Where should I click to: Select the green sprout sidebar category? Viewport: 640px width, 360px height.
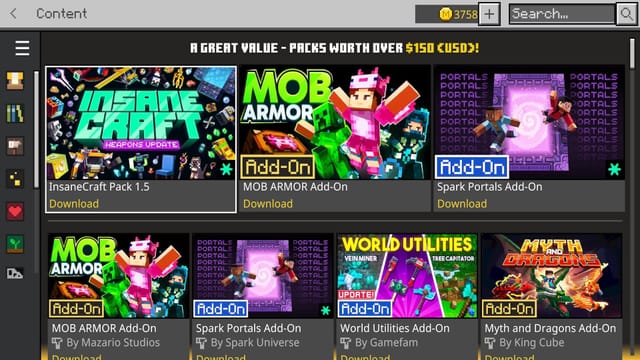tap(15, 244)
